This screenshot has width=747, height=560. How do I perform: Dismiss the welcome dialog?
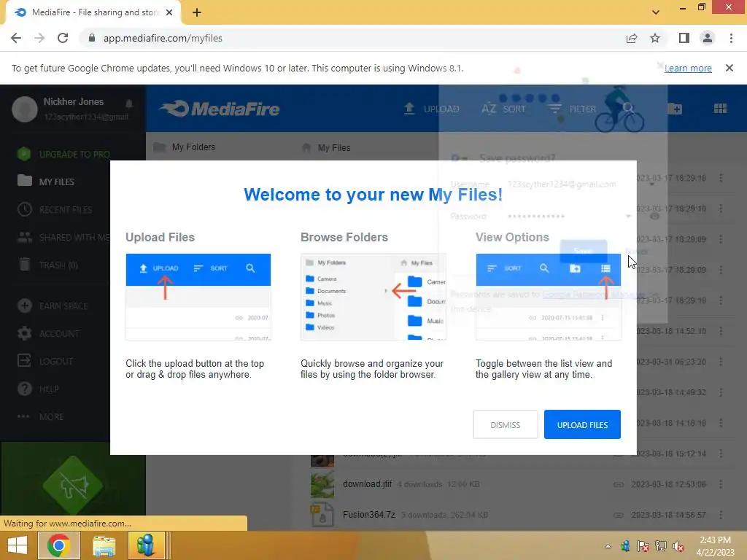coord(505,424)
